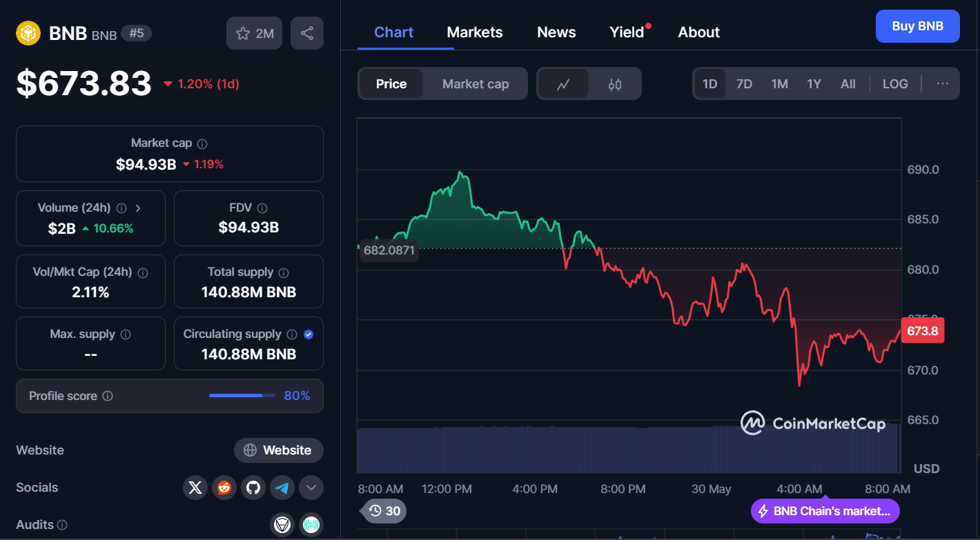This screenshot has height=540, width=980.
Task: Open the BNB Chain's market lightning event tag
Action: pyautogui.click(x=825, y=511)
